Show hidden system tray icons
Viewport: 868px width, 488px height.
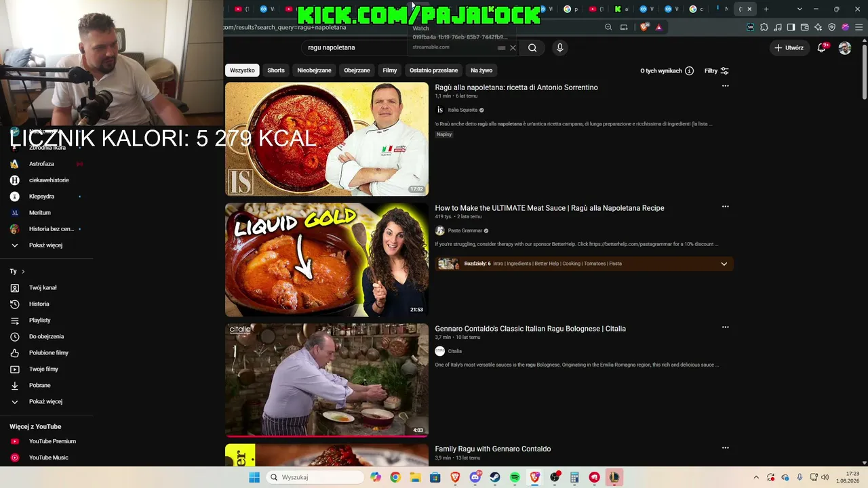[x=756, y=477]
